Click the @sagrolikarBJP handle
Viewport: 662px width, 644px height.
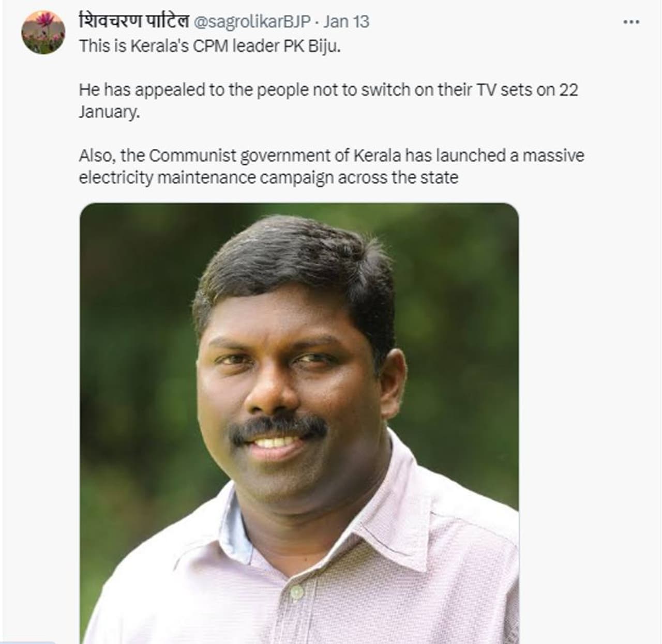point(252,22)
